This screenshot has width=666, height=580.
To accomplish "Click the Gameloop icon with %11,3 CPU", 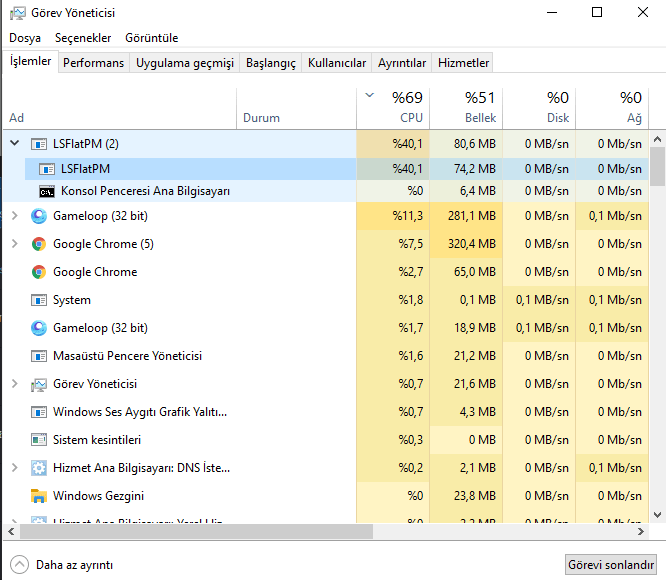I will [39, 216].
